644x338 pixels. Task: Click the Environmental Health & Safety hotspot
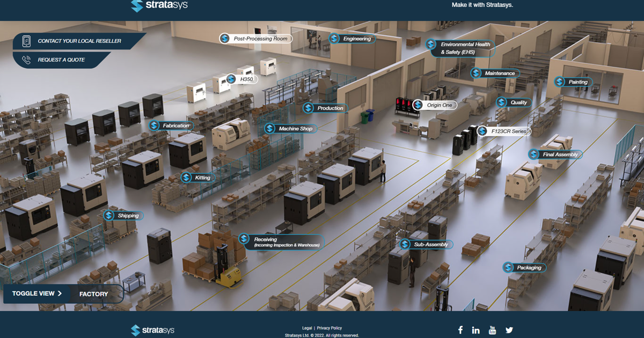coord(460,48)
